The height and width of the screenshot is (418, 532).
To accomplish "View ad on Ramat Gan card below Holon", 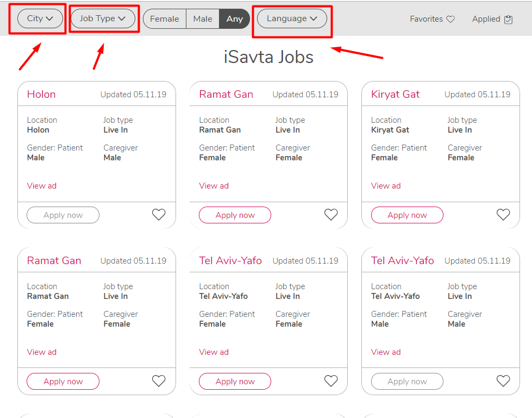I will [42, 352].
